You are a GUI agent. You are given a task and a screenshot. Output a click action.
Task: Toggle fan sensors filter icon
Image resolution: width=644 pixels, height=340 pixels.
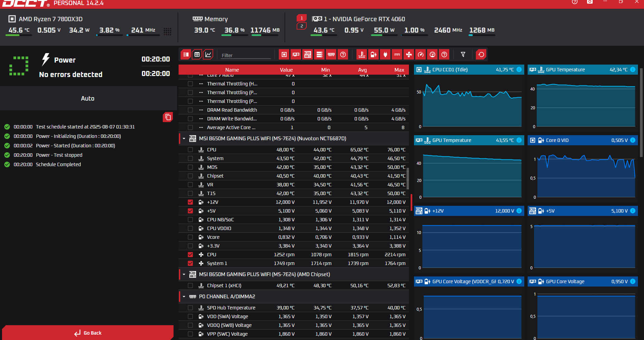(409, 54)
